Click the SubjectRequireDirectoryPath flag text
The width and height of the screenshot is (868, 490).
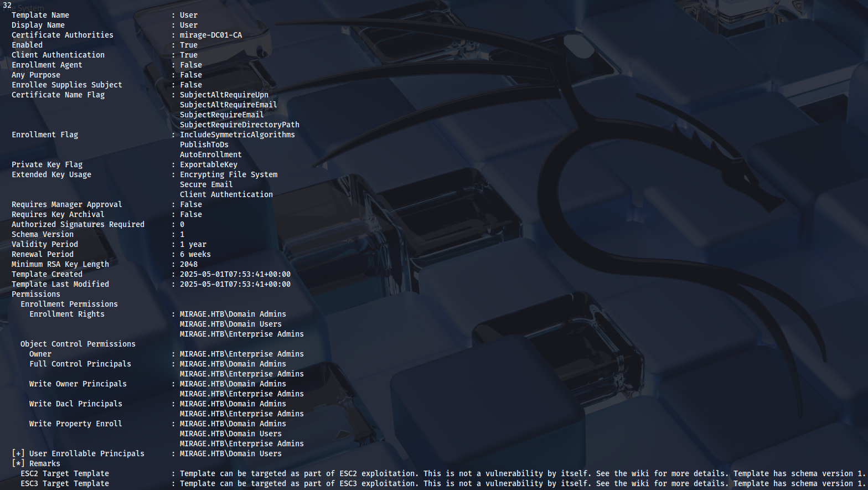tap(239, 125)
